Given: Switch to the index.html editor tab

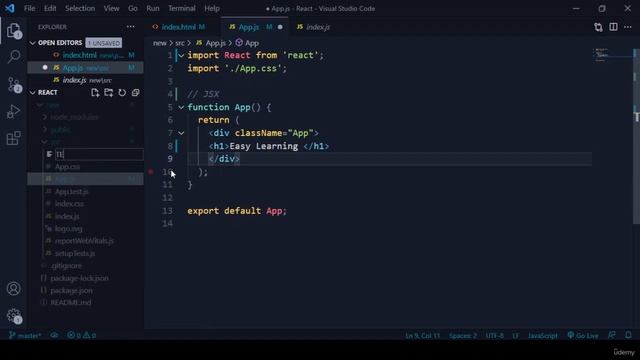Looking at the screenshot, I should pyautogui.click(x=182, y=27).
